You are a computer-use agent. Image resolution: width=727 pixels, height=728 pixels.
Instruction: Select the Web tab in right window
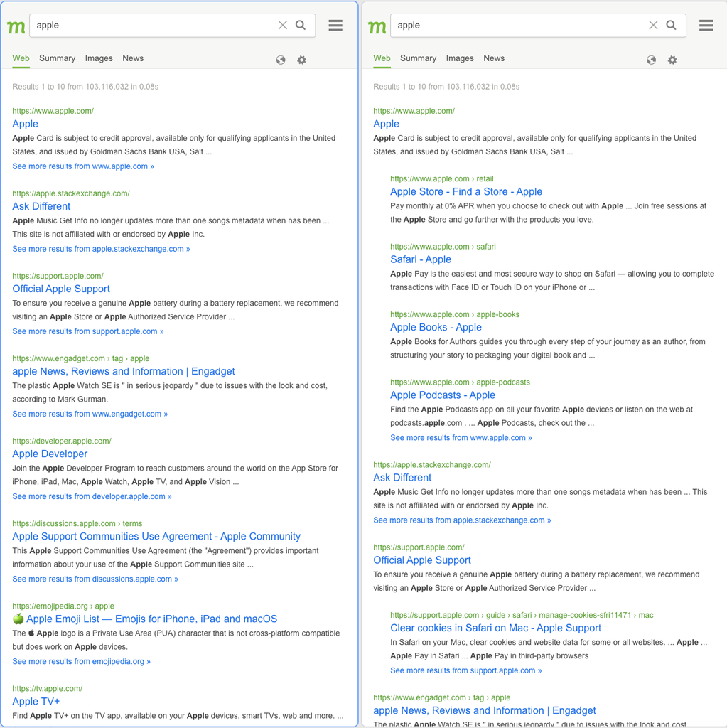tap(382, 58)
